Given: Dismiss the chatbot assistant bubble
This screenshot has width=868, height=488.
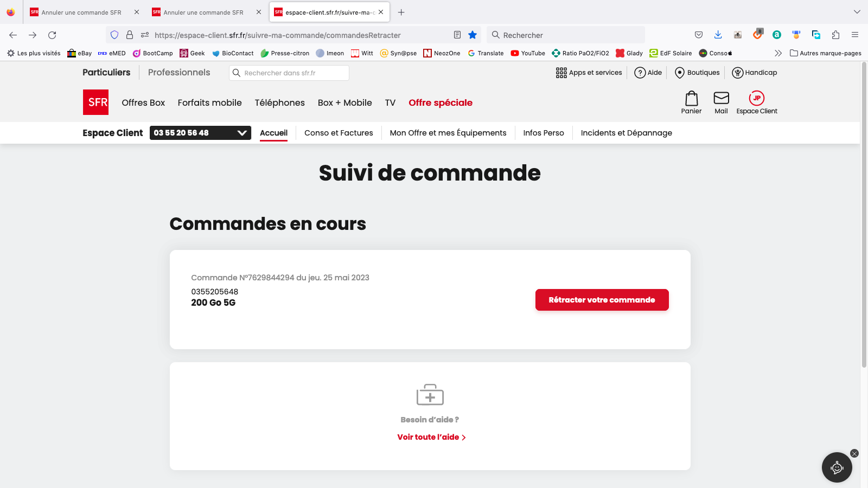Looking at the screenshot, I should click(854, 453).
